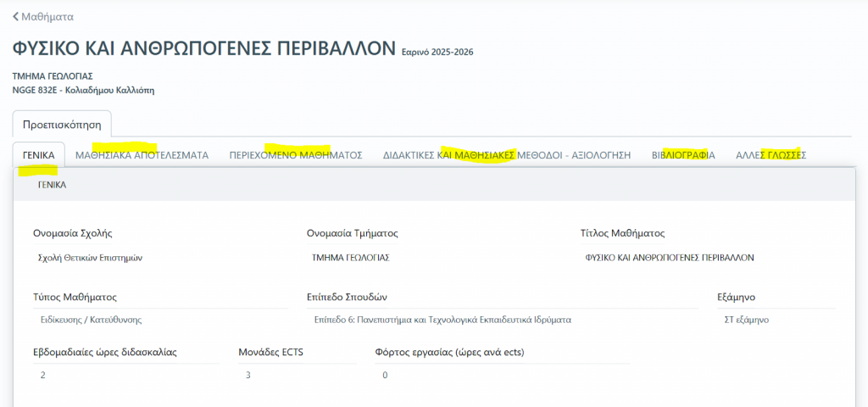Open the ΑΛΛΕΣ ΓΛΩΣΣΕΣ tab
This screenshot has height=407, width=868.
770,155
